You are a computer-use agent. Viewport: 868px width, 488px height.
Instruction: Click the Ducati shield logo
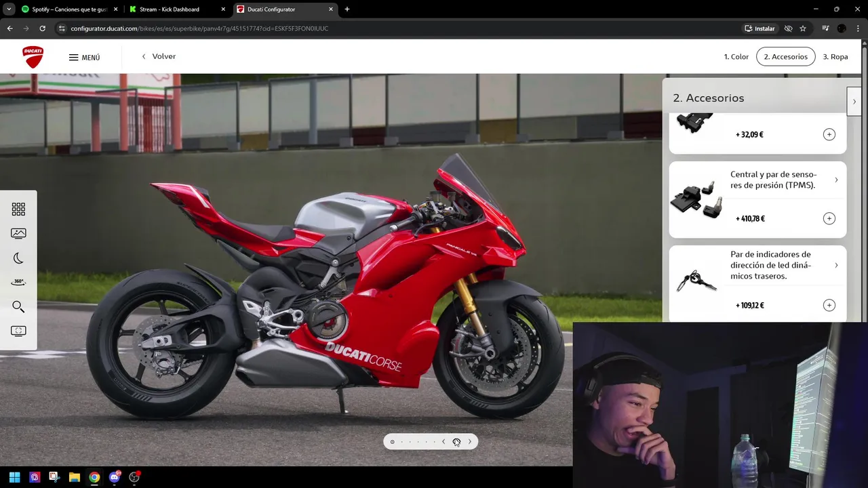(33, 57)
